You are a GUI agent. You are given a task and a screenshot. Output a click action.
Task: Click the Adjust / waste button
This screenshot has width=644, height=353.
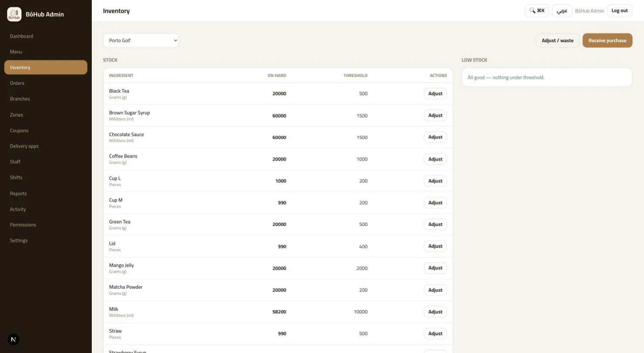tap(557, 40)
